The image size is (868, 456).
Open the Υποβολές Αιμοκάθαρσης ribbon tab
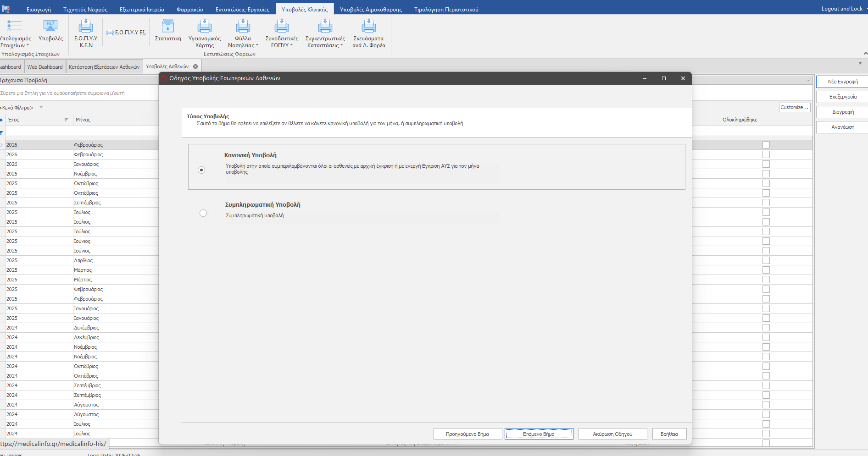tap(371, 10)
